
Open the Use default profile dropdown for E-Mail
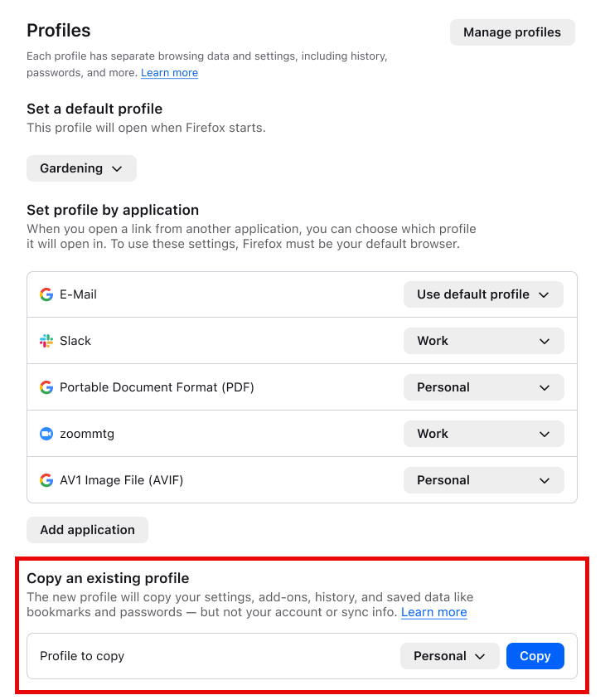pos(483,294)
